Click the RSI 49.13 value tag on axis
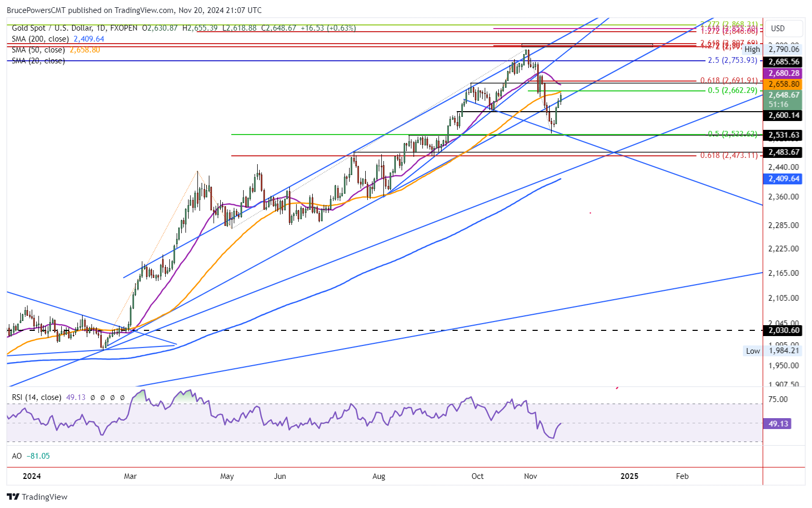 point(778,424)
